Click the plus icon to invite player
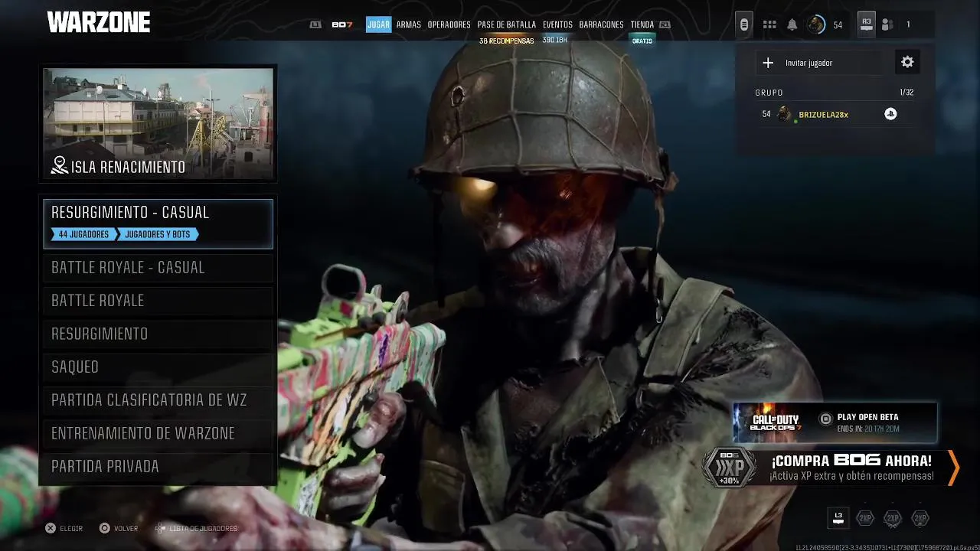980x551 pixels. click(768, 63)
